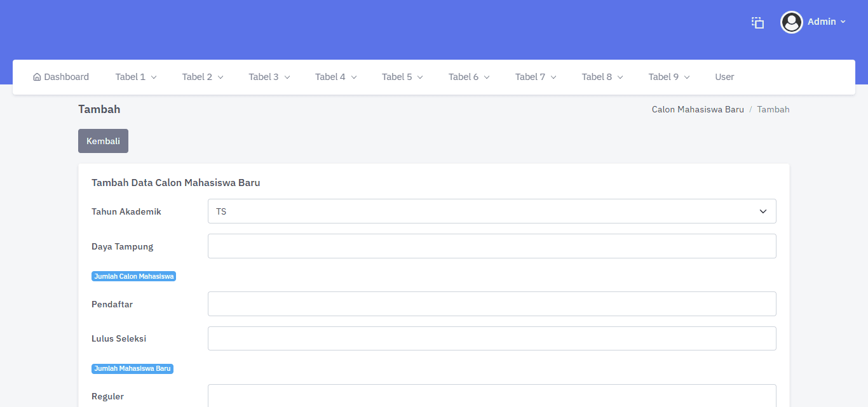Click the fullscreen toggle icon in header
The height and width of the screenshot is (407, 868).
tap(757, 22)
